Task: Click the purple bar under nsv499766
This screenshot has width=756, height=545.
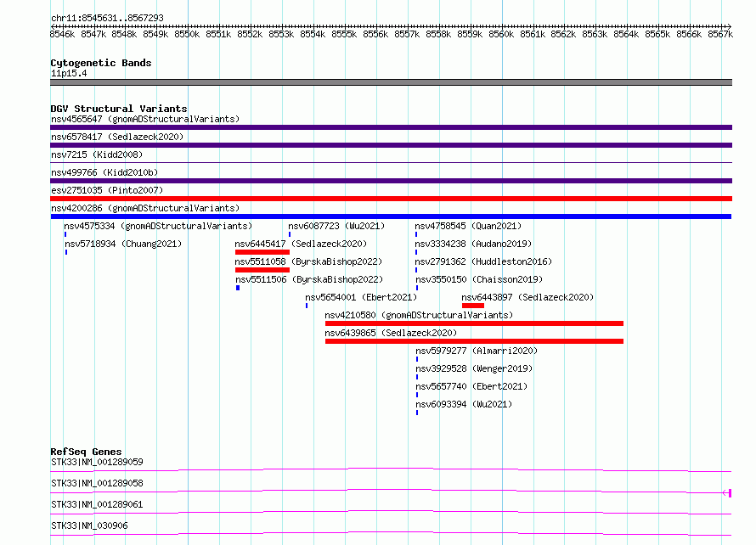Action: 391,181
